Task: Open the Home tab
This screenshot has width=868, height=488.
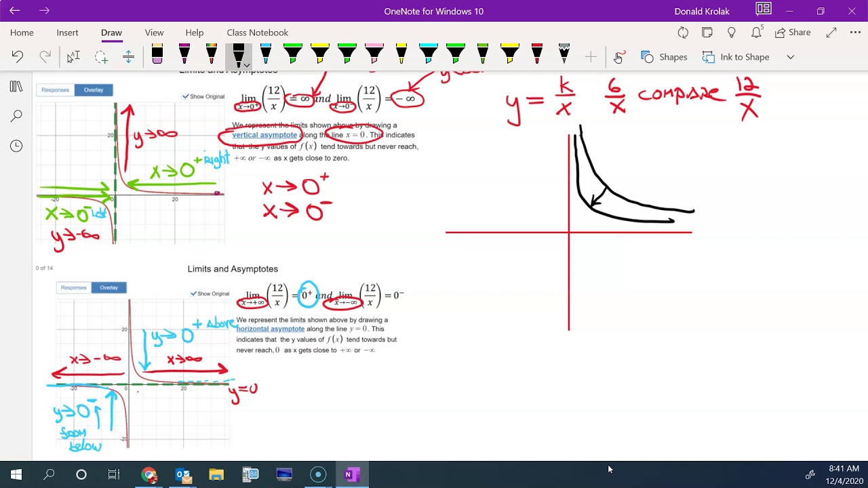Action: pyautogui.click(x=22, y=33)
